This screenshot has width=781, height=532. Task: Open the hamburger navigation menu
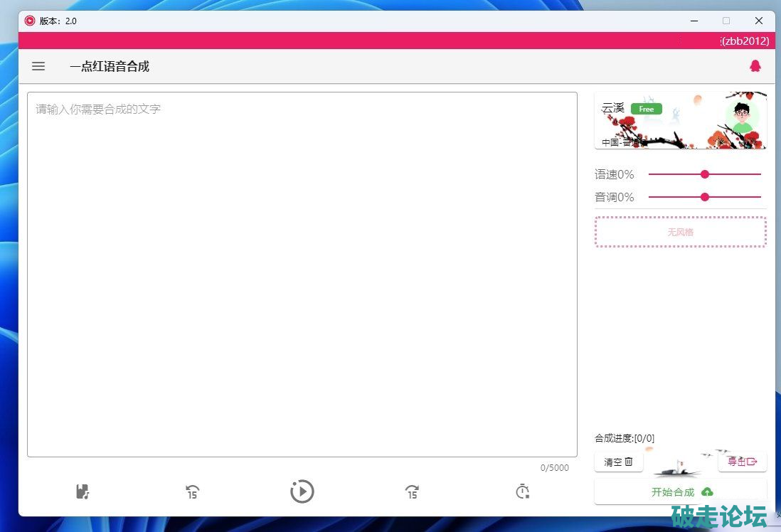coord(38,66)
